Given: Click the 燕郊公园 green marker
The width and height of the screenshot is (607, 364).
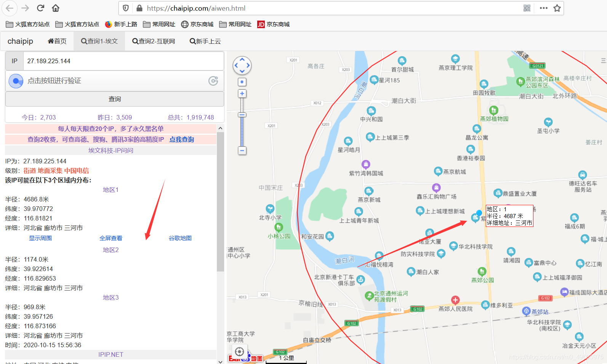Looking at the screenshot, I should click(x=482, y=271).
